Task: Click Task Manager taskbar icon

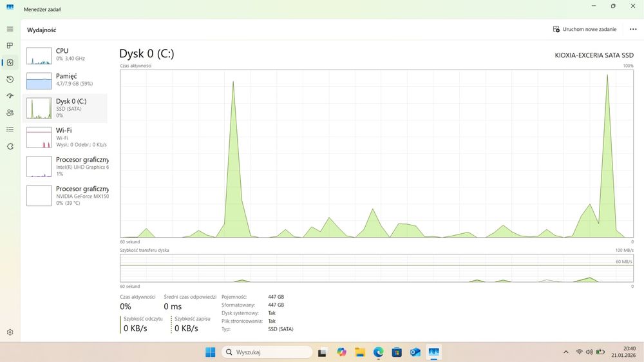Action: coord(433,352)
